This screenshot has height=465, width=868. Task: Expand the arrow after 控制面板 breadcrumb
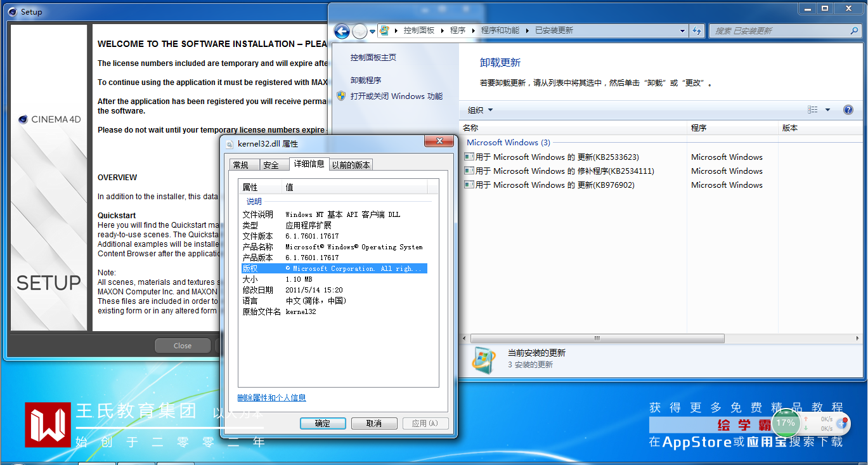point(443,30)
